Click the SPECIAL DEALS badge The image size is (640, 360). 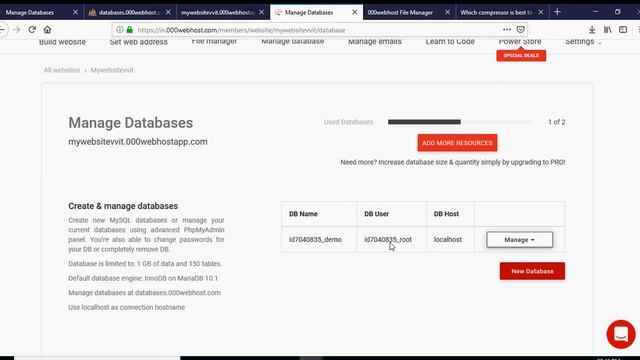coord(521,56)
